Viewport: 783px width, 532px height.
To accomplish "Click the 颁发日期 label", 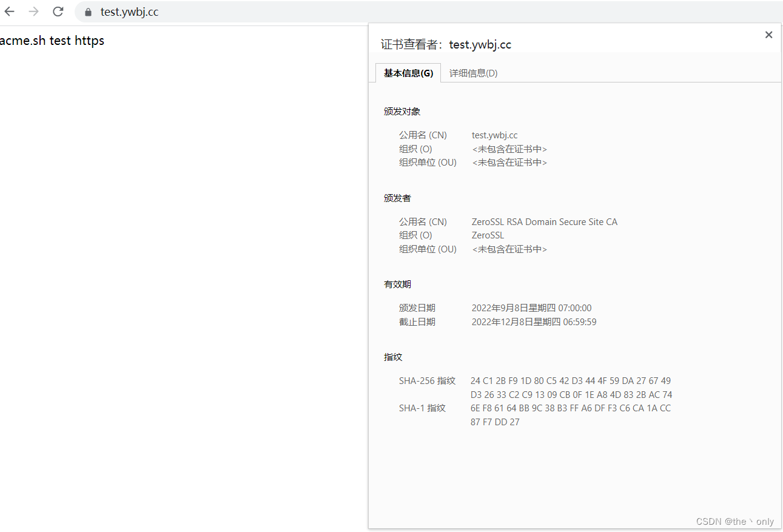I will pos(417,308).
